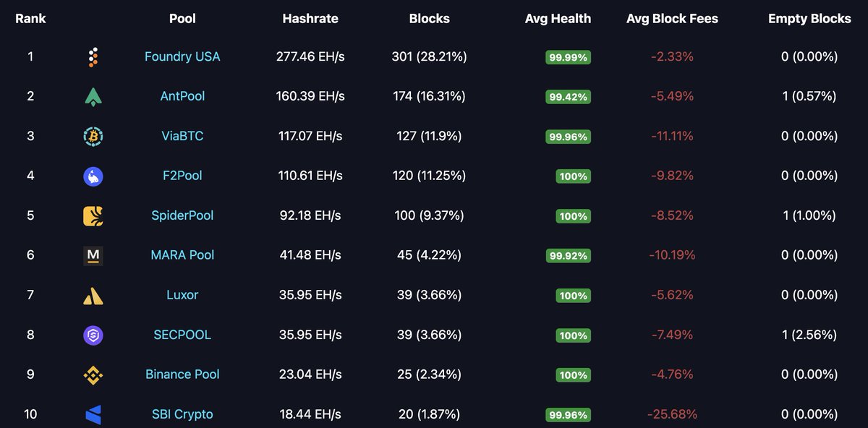The width and height of the screenshot is (868, 428).
Task: Click the -25.68% avg block fees value
Action: [672, 414]
